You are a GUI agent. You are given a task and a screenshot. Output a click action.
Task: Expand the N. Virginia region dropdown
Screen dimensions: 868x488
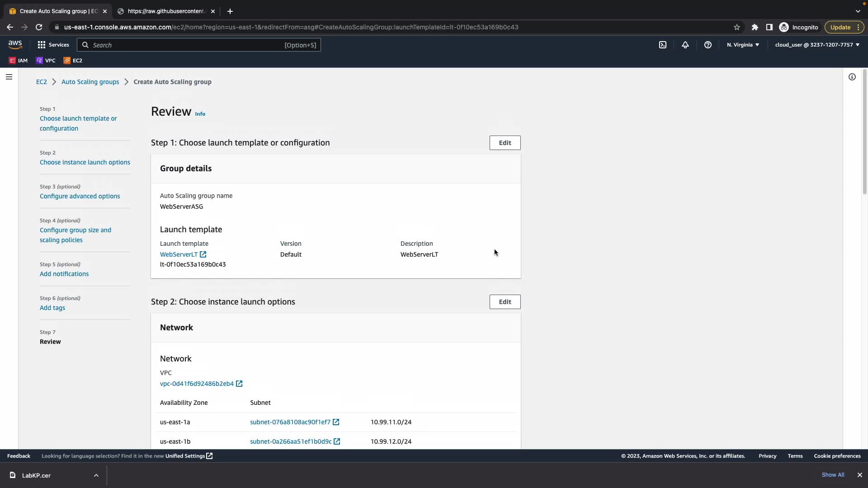click(x=743, y=45)
